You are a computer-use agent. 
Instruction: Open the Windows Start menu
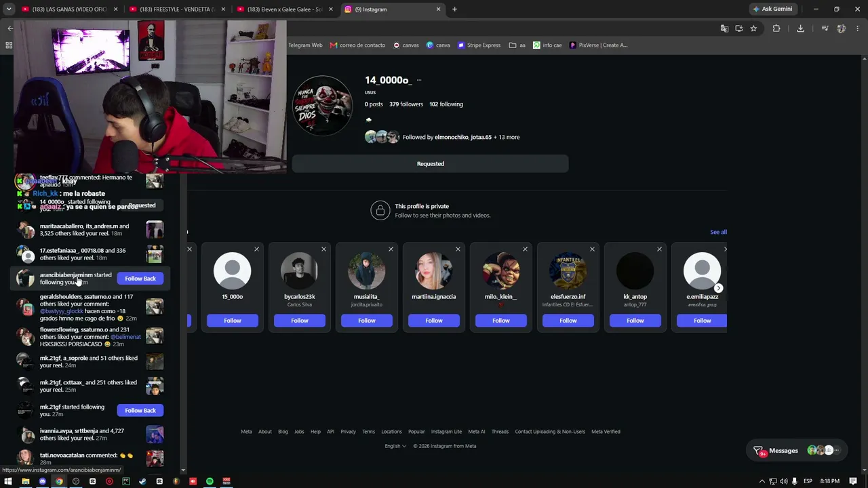click(x=8, y=481)
